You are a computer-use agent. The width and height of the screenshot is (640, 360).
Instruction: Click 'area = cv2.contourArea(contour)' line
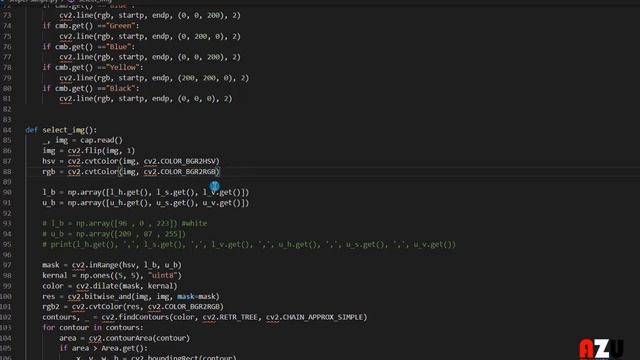coord(124,338)
